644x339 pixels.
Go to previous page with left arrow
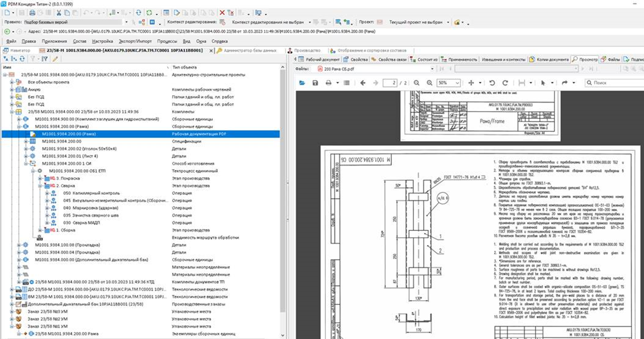click(363, 83)
